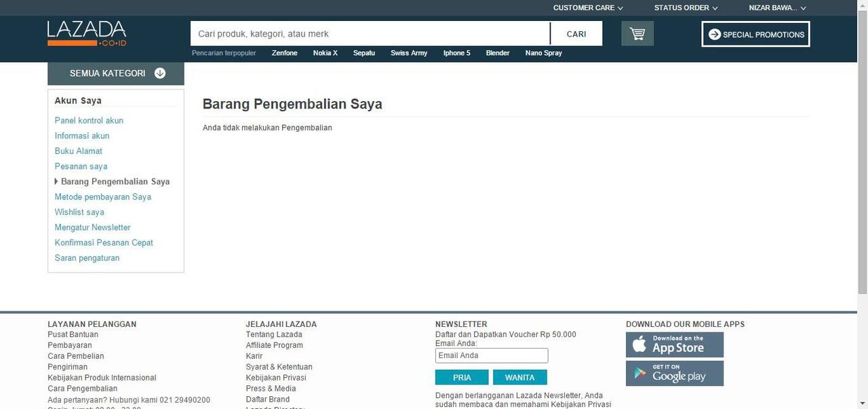This screenshot has width=868, height=409.
Task: Open Kebijakan Produk Internasional link
Action: tap(102, 378)
